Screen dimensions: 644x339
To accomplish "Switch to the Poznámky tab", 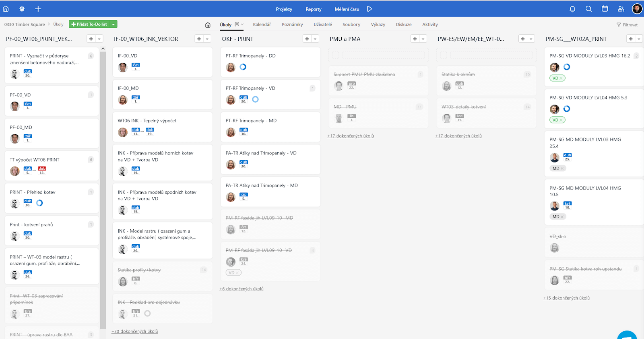I will coord(292,25).
